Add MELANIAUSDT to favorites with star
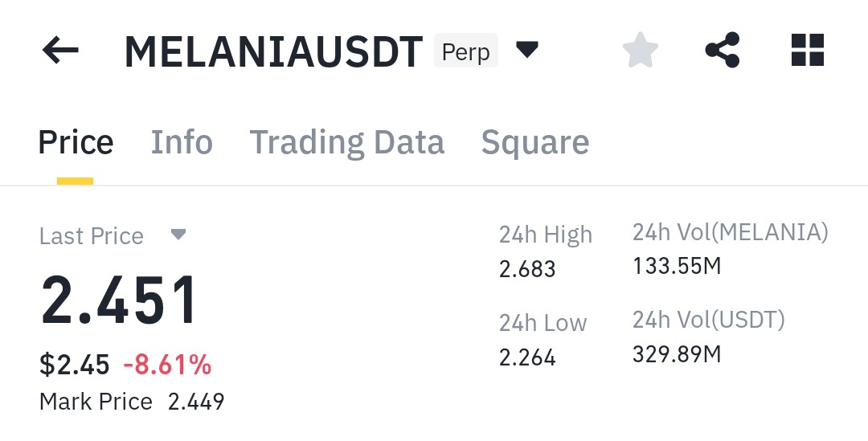 [x=641, y=51]
